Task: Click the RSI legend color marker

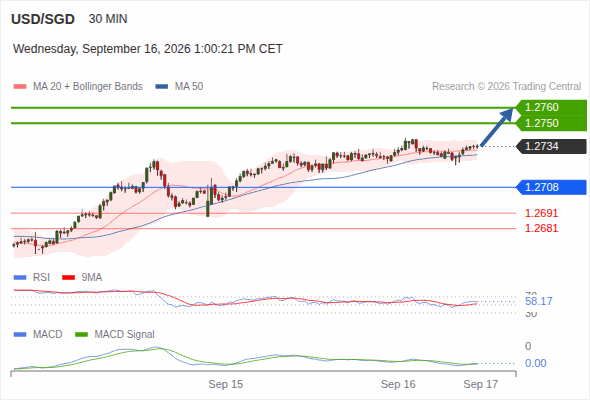Action: coord(20,278)
